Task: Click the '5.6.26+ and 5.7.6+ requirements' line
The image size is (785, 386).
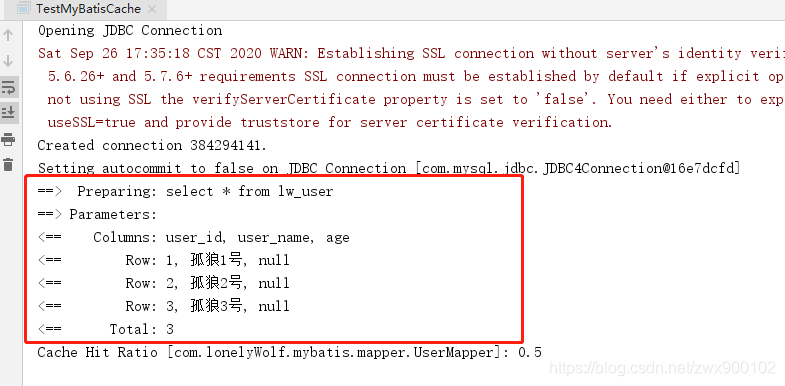Action: pos(416,77)
